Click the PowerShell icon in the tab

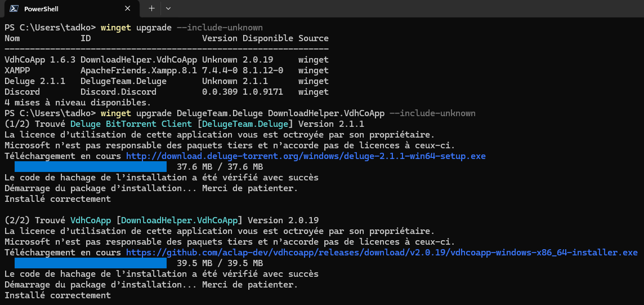point(14,8)
